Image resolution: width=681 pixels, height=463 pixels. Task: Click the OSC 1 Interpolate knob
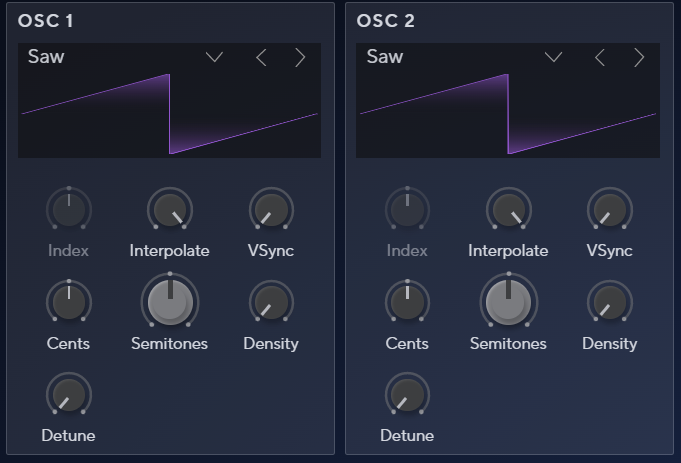(170, 210)
